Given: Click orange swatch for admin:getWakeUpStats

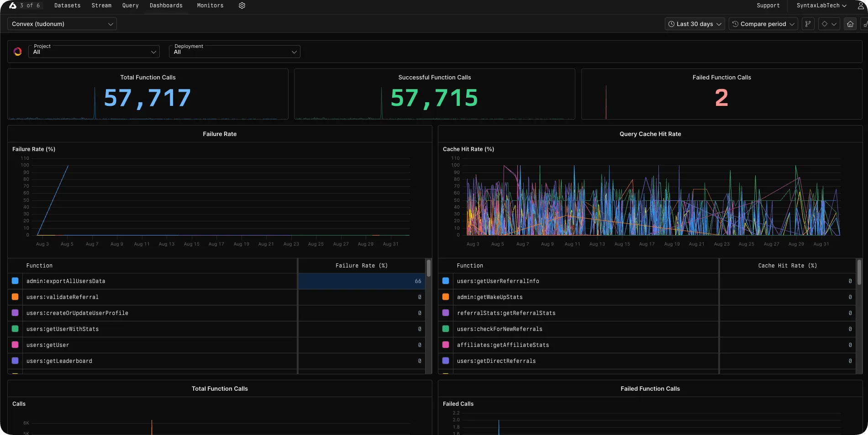Looking at the screenshot, I should pyautogui.click(x=446, y=297).
